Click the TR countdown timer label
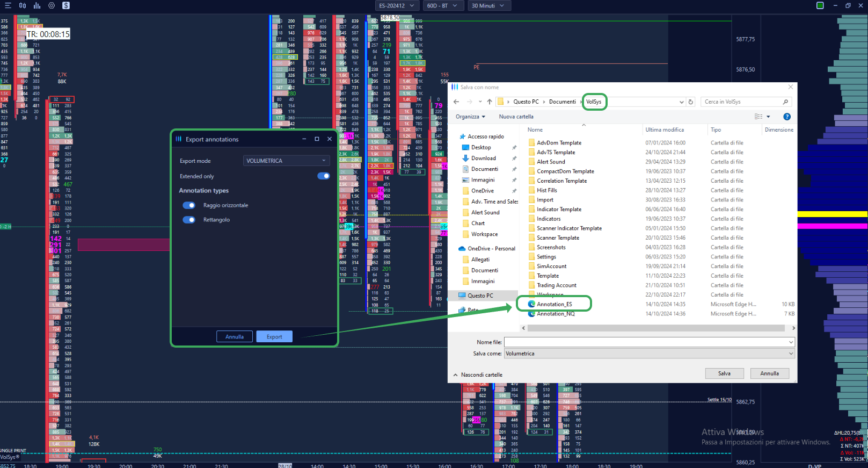The height and width of the screenshot is (468, 868). pos(48,34)
